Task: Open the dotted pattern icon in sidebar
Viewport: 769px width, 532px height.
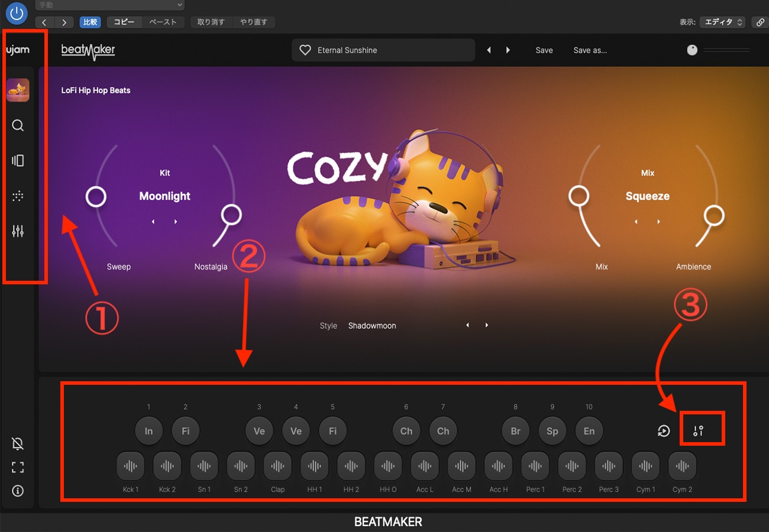Action: click(18, 196)
